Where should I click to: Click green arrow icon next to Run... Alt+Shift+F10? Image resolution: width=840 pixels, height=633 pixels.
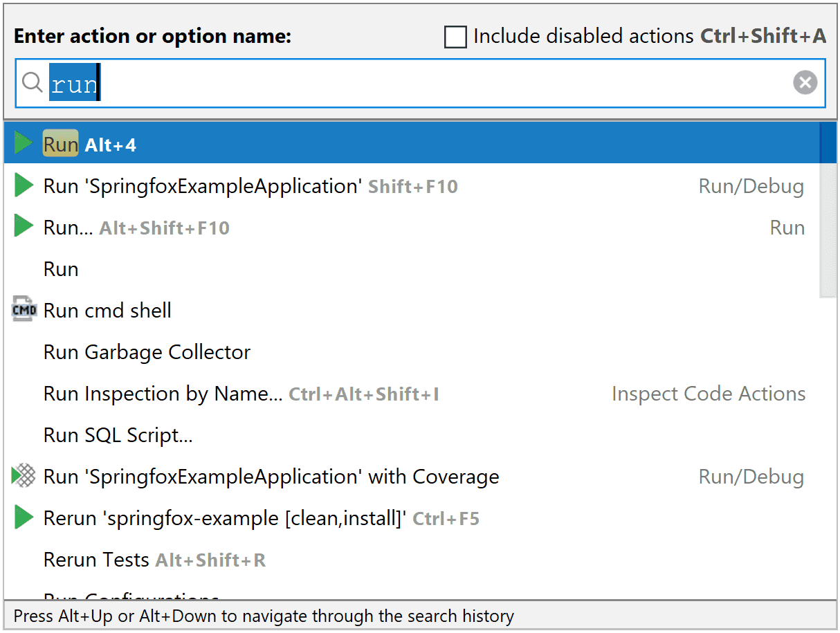click(24, 227)
